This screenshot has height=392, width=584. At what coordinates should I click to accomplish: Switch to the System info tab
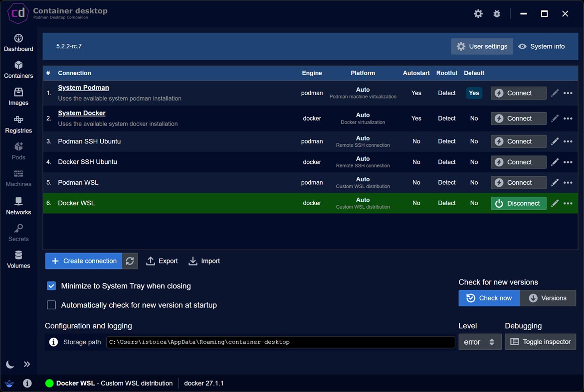[541, 46]
